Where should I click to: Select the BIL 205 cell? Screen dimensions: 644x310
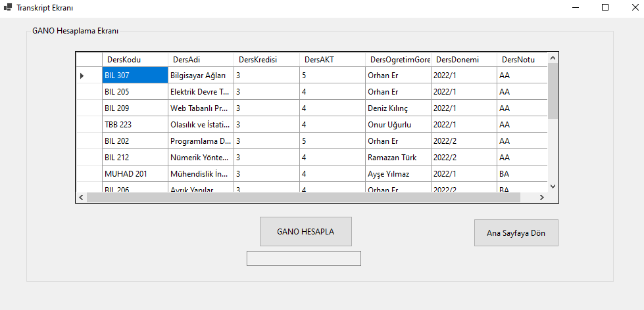tap(135, 91)
